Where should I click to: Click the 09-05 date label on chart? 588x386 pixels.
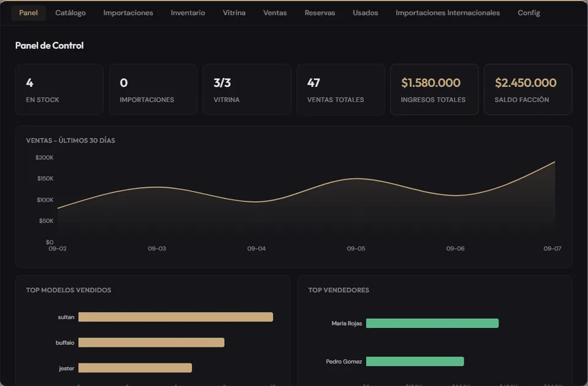point(356,249)
